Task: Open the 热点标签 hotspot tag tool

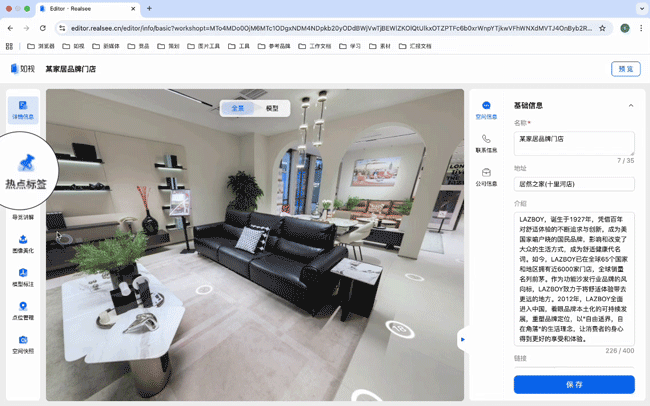Action: [26, 168]
